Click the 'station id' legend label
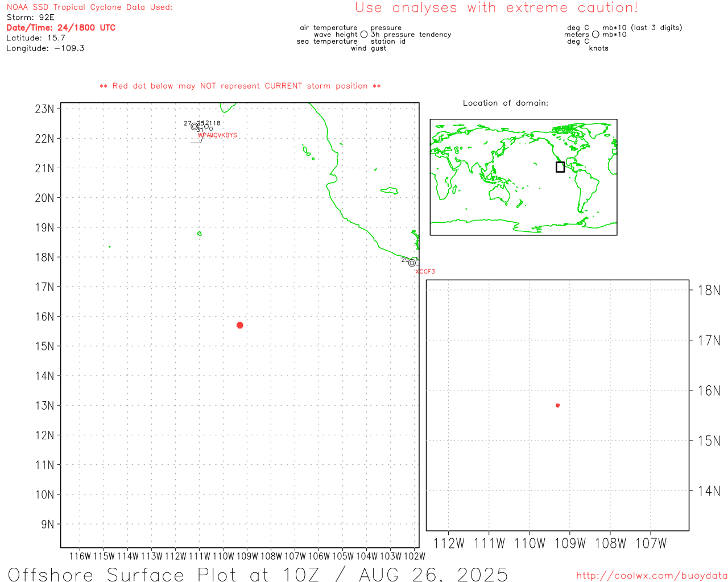The height and width of the screenshot is (582, 728). (388, 41)
